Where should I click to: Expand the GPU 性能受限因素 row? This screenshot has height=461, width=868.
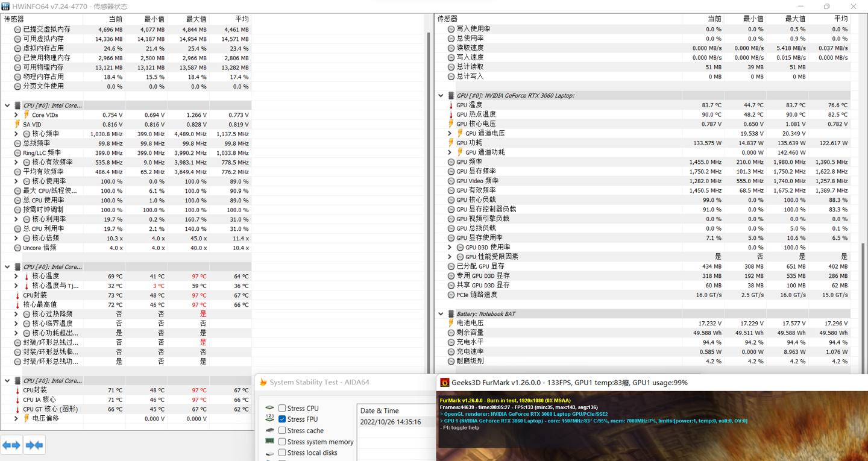coord(450,257)
